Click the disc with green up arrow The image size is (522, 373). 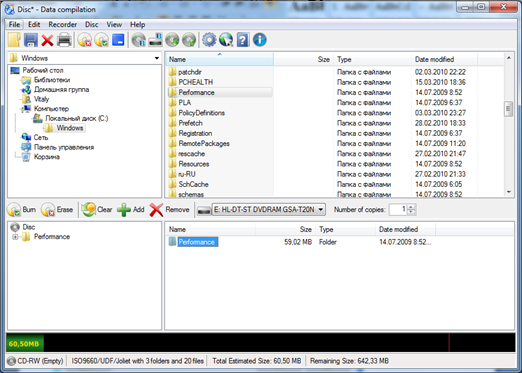tap(189, 40)
